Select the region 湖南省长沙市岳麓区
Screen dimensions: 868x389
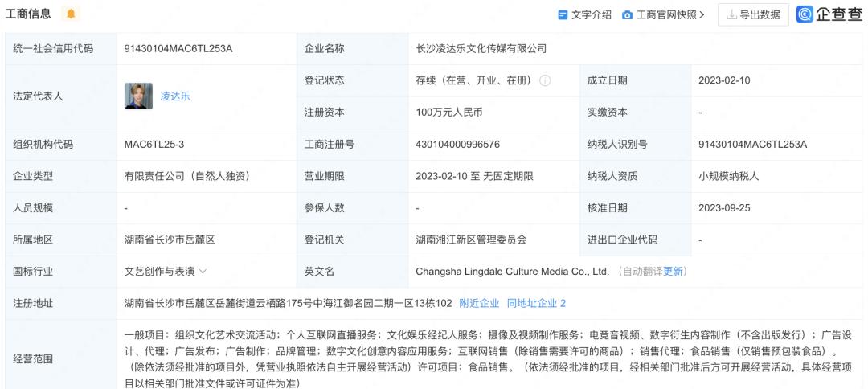pyautogui.click(x=170, y=240)
